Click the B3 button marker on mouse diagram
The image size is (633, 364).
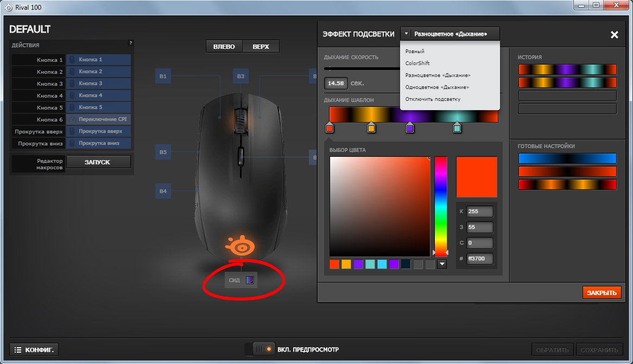(x=240, y=76)
